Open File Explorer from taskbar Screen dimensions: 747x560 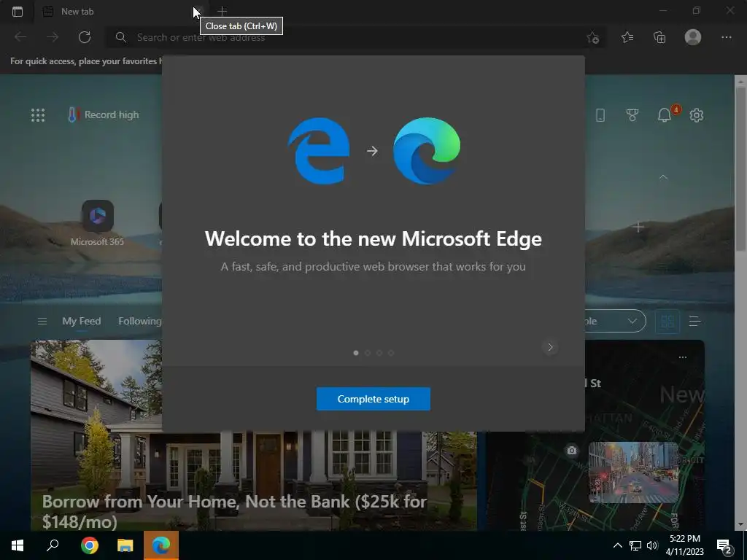click(x=125, y=545)
